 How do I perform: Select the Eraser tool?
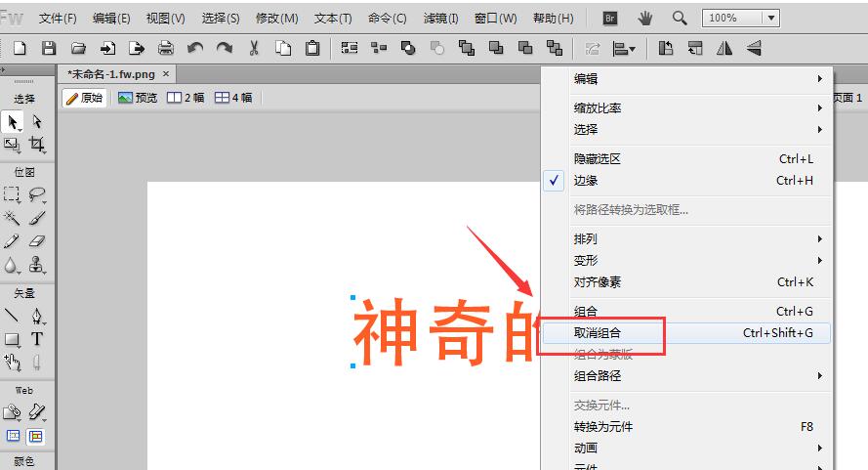coord(36,241)
